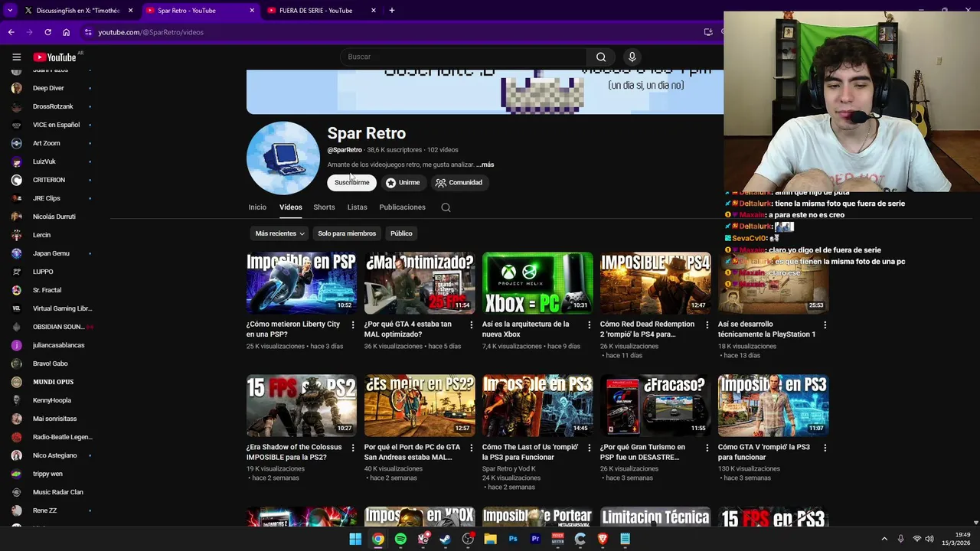Open options for PlayStation 1 video

pos(825,324)
